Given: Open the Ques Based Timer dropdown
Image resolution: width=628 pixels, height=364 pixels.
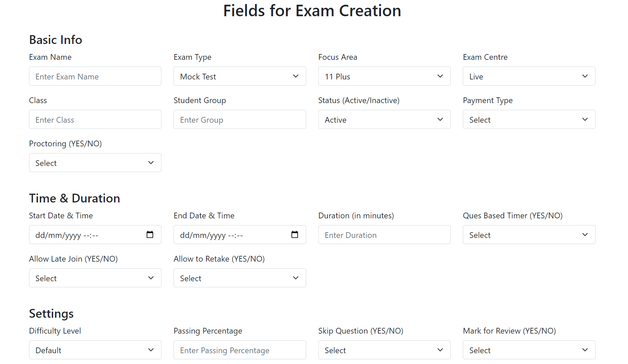Looking at the screenshot, I should tap(529, 235).
